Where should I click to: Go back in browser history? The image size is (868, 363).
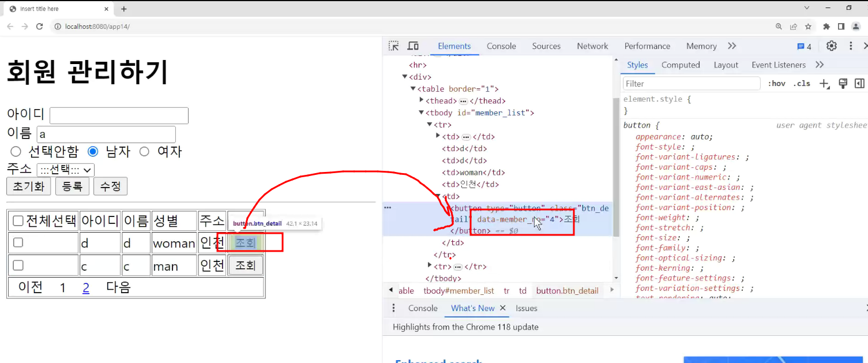(x=10, y=27)
